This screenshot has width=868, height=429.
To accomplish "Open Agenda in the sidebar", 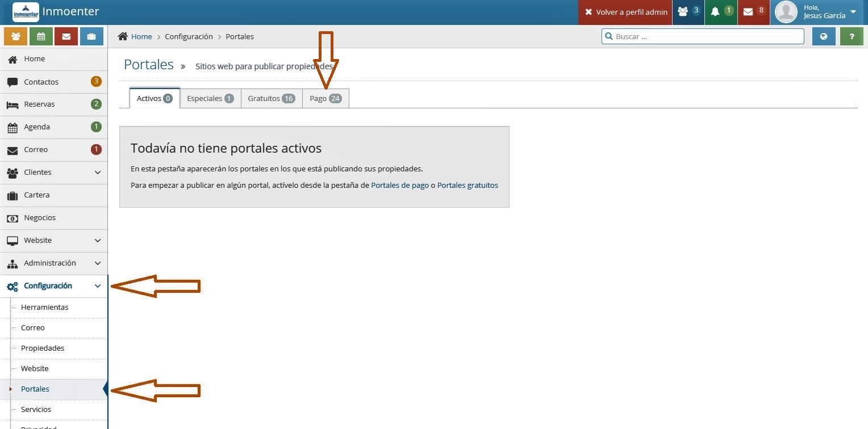I will [53, 127].
